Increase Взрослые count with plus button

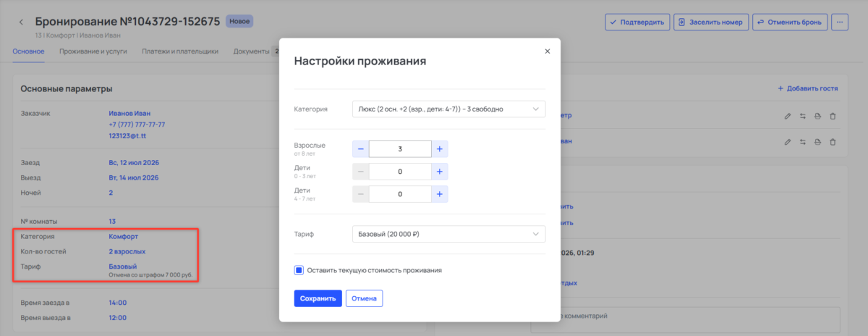pyautogui.click(x=439, y=149)
